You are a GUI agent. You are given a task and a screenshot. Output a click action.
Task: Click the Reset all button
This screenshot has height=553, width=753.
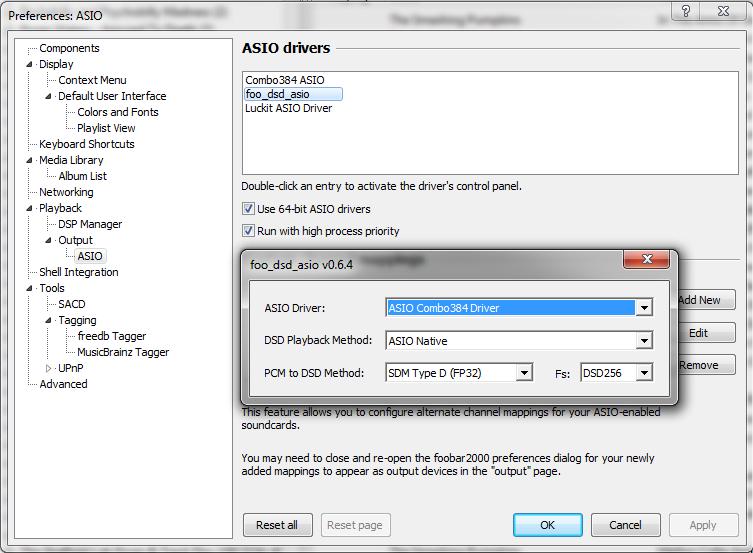(x=277, y=525)
